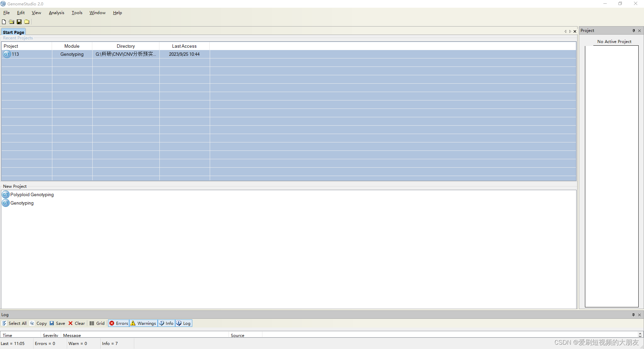
Task: Toggle the Info filter in the Log panel
Action: click(166, 323)
